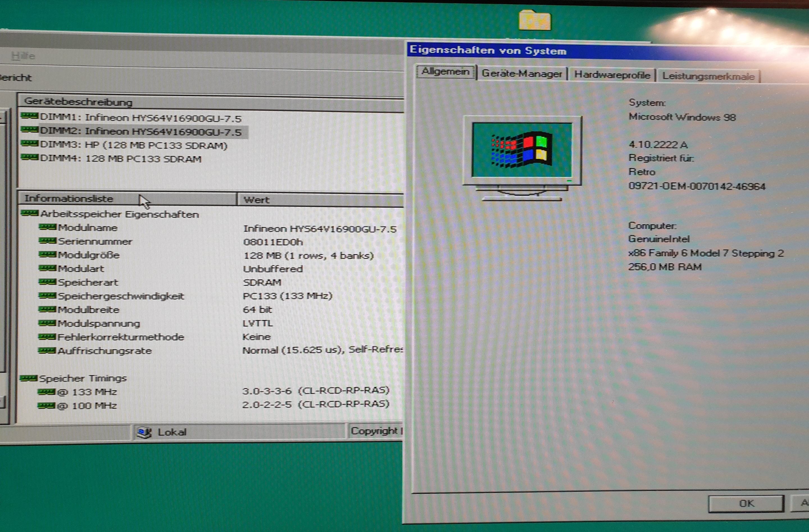Switch to the Hardwareprofile tab

612,75
